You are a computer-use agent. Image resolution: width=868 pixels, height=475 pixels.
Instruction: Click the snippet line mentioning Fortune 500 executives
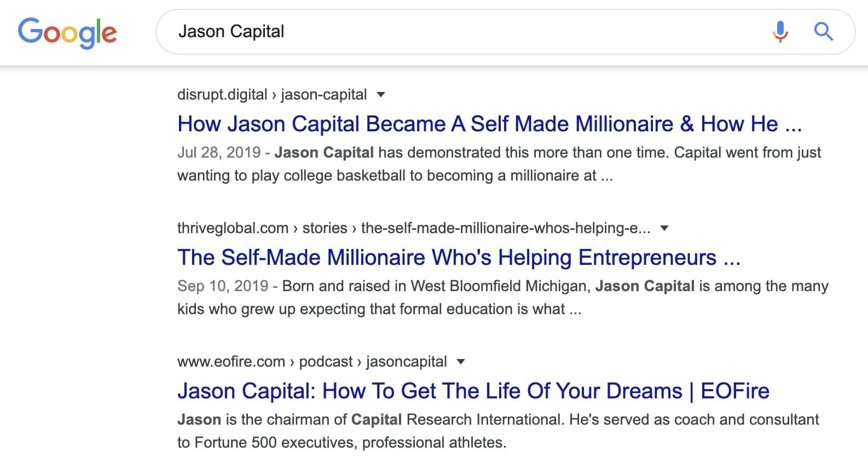[342, 443]
